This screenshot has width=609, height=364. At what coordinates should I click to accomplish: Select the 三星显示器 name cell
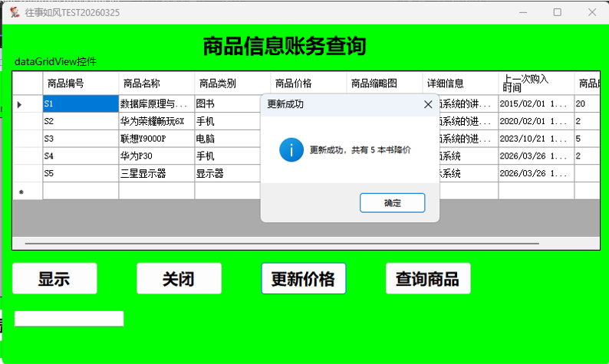pos(156,173)
